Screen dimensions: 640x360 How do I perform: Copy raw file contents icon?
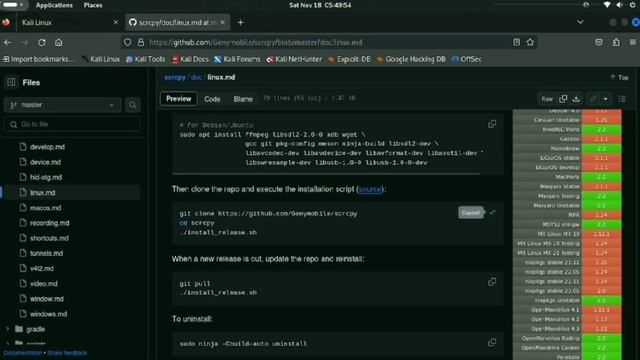[x=563, y=99]
